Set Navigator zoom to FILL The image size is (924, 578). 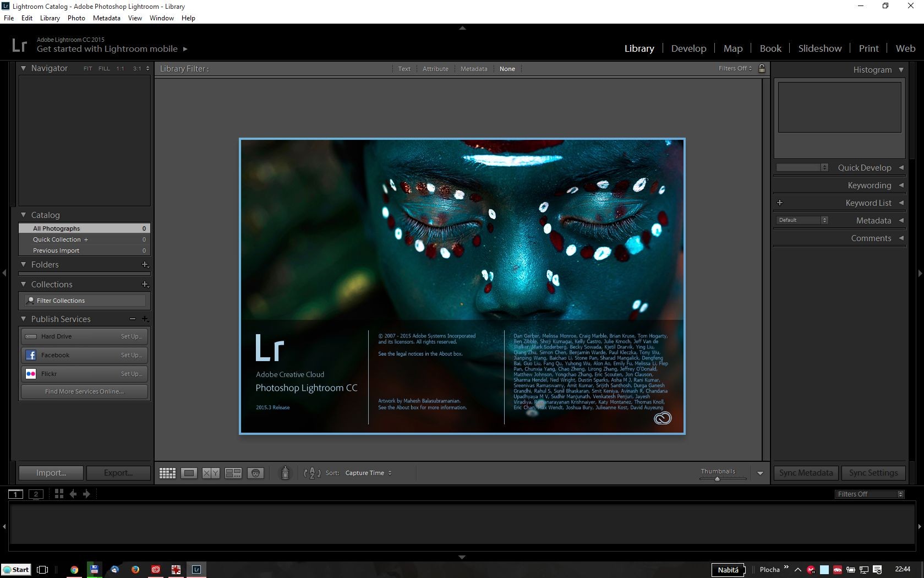point(104,69)
